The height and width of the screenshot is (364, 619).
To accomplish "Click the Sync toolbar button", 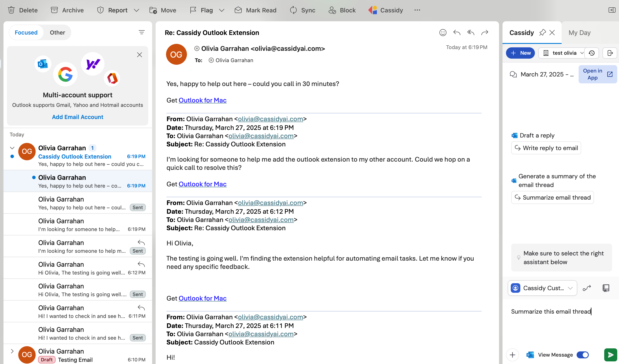I will click(x=302, y=10).
